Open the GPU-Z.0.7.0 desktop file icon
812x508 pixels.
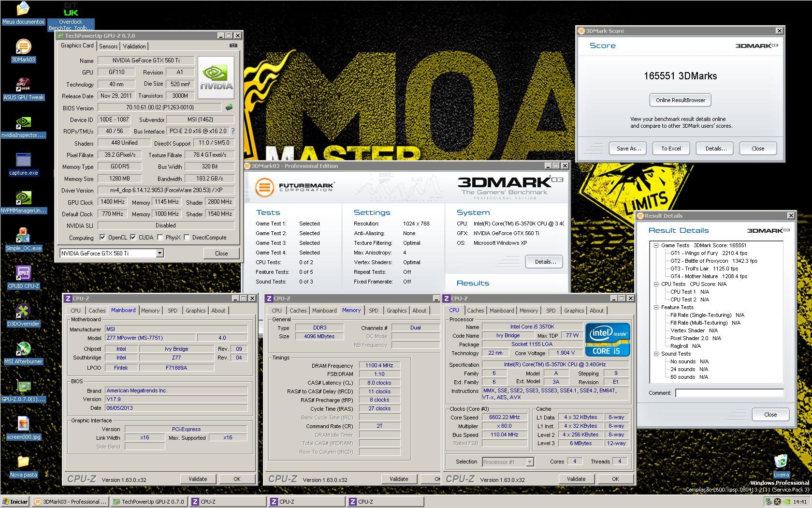(23, 390)
